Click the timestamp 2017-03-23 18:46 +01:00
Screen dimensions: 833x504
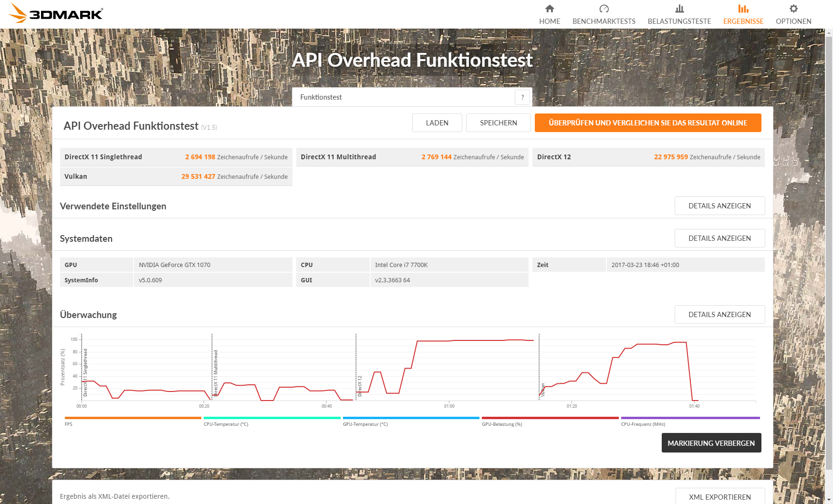click(645, 265)
